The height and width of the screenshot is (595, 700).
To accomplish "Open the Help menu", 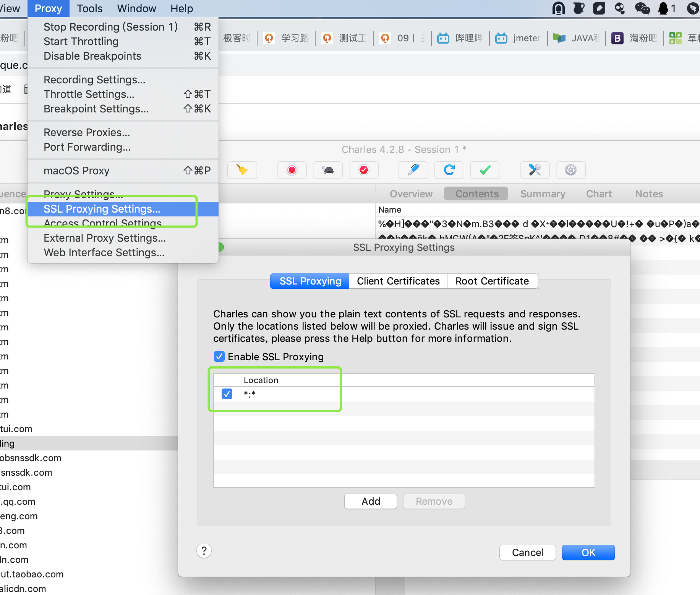I will click(181, 8).
